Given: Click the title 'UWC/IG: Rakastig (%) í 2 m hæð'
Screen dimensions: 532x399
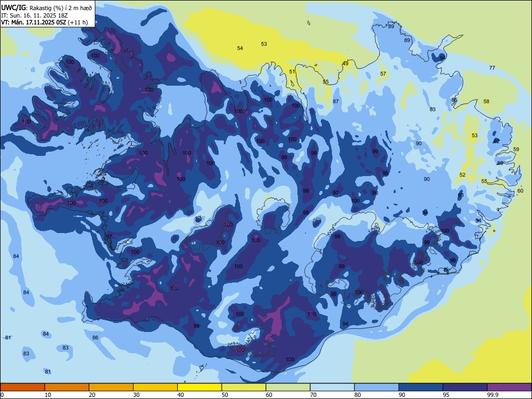Looking at the screenshot, I should [46, 7].
